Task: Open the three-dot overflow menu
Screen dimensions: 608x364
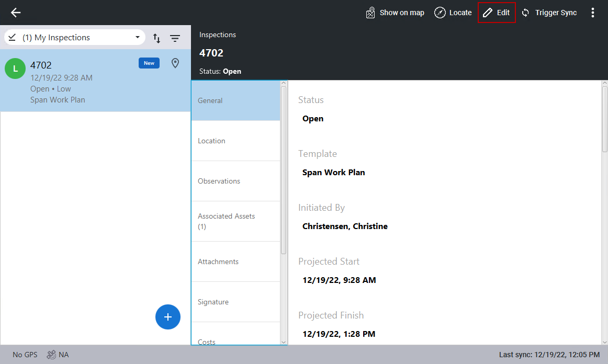Action: tap(592, 13)
